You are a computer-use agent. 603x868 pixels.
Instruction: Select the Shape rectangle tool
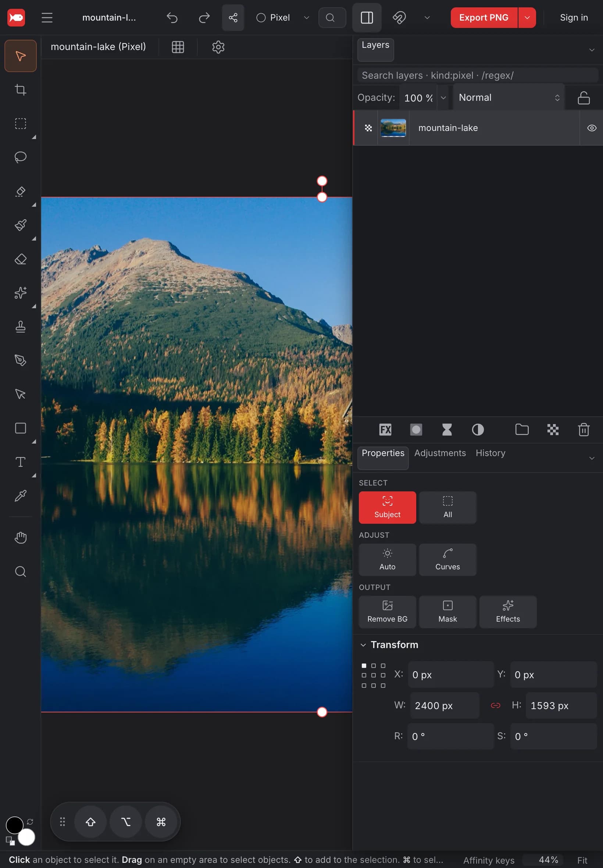pos(20,428)
